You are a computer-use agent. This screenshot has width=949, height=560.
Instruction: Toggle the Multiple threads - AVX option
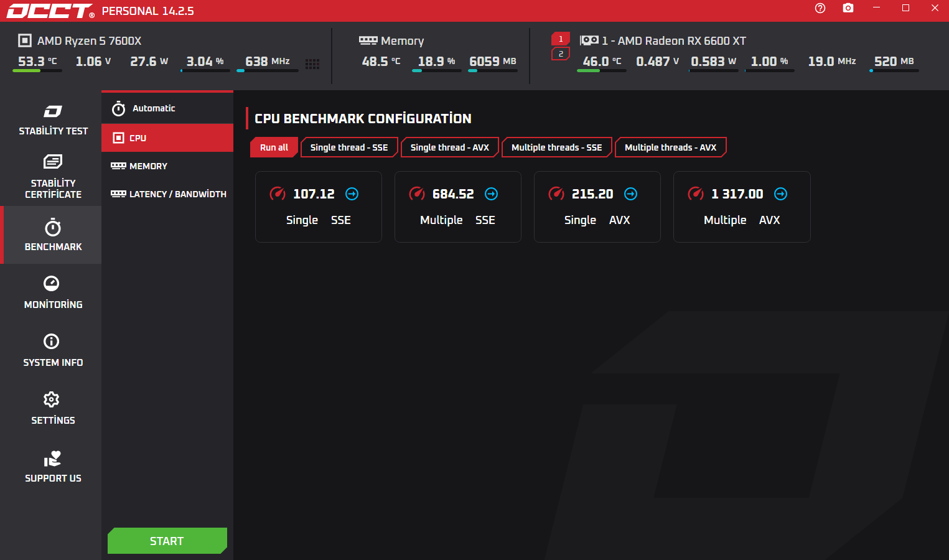[x=670, y=147]
